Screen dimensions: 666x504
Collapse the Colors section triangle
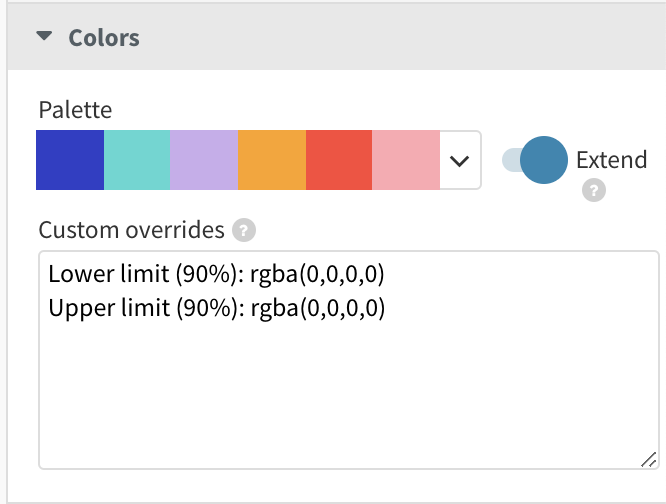tap(43, 38)
